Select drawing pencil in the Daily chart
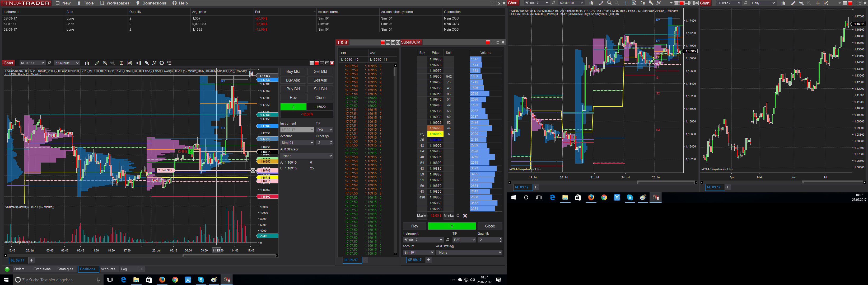 (793, 3)
